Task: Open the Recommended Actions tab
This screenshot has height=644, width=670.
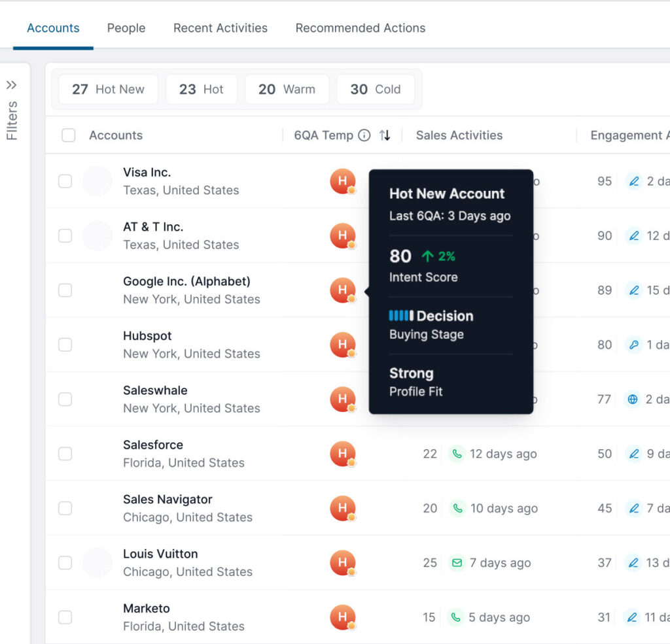Action: pyautogui.click(x=360, y=28)
